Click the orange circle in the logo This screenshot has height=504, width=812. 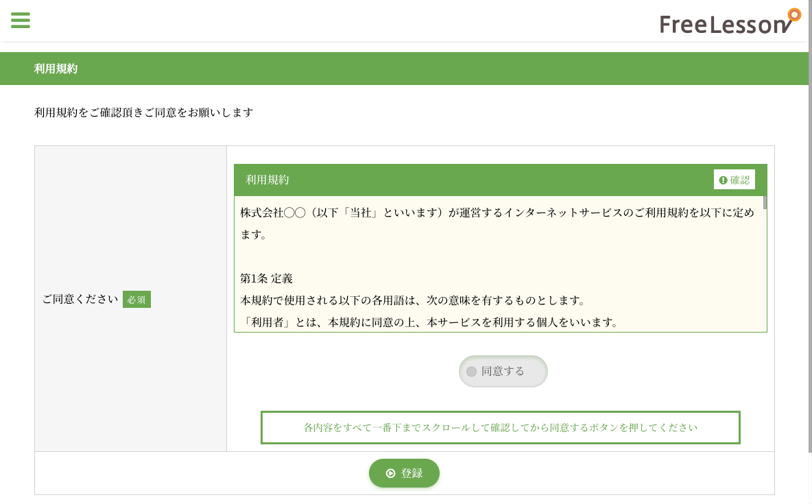(794, 14)
